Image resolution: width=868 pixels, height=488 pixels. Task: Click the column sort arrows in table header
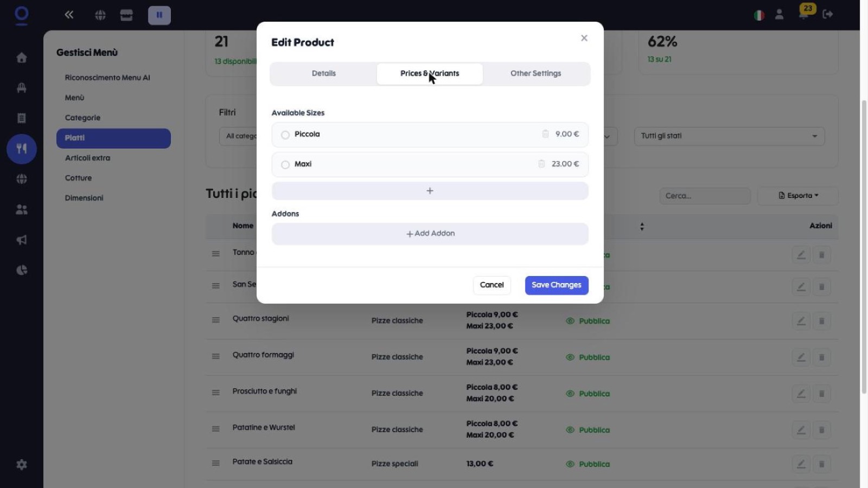click(x=642, y=227)
